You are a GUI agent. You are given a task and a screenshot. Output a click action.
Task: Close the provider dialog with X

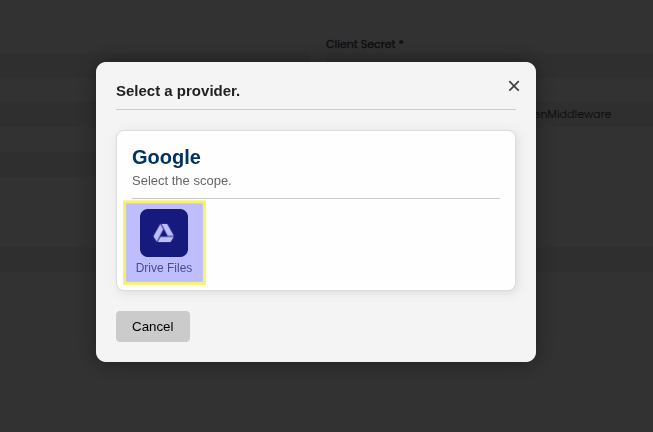pyautogui.click(x=514, y=86)
